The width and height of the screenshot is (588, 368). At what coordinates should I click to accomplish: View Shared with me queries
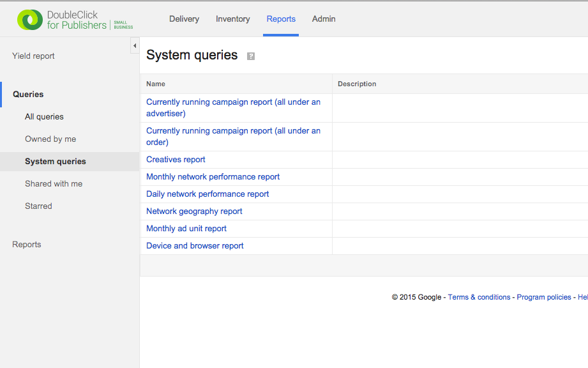(54, 184)
